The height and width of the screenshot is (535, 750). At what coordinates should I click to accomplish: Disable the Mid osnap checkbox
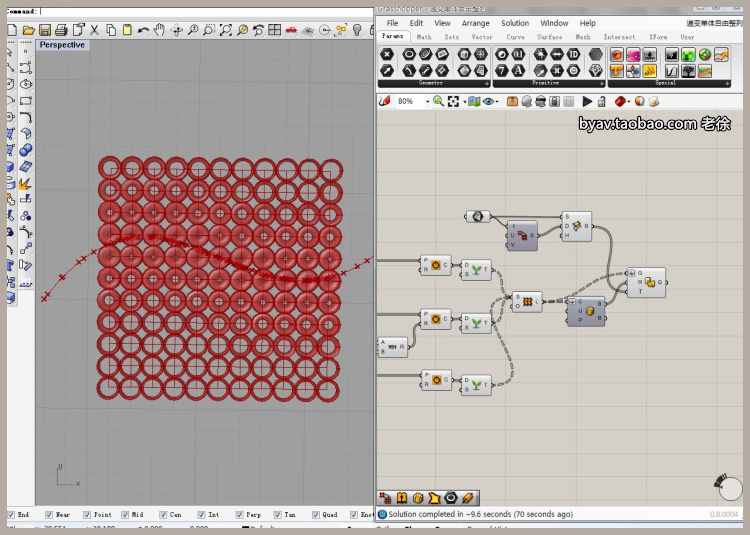pyautogui.click(x=124, y=515)
